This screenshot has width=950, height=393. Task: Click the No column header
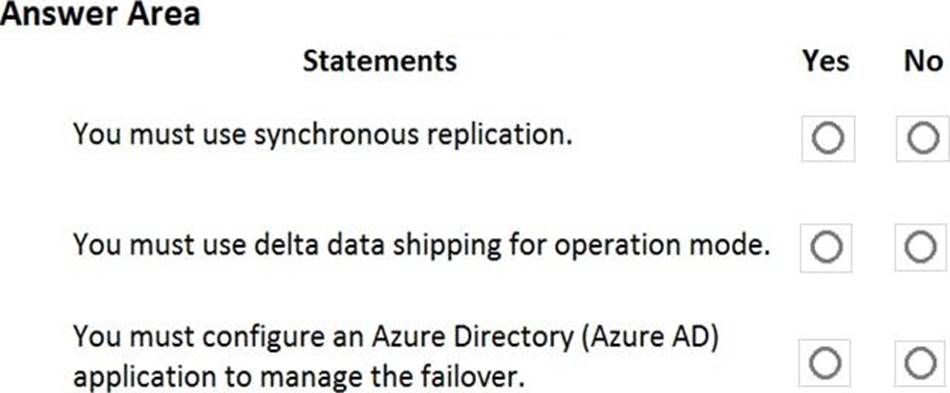pos(923,61)
